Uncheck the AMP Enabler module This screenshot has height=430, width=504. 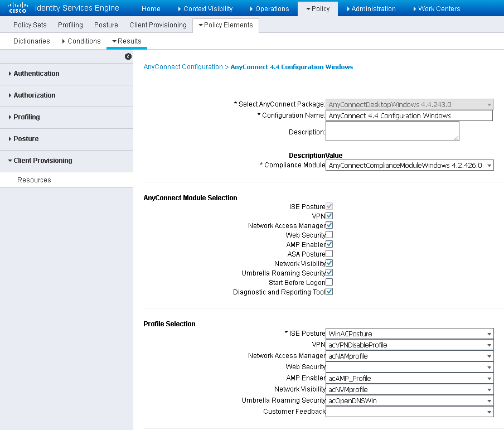tap(329, 244)
